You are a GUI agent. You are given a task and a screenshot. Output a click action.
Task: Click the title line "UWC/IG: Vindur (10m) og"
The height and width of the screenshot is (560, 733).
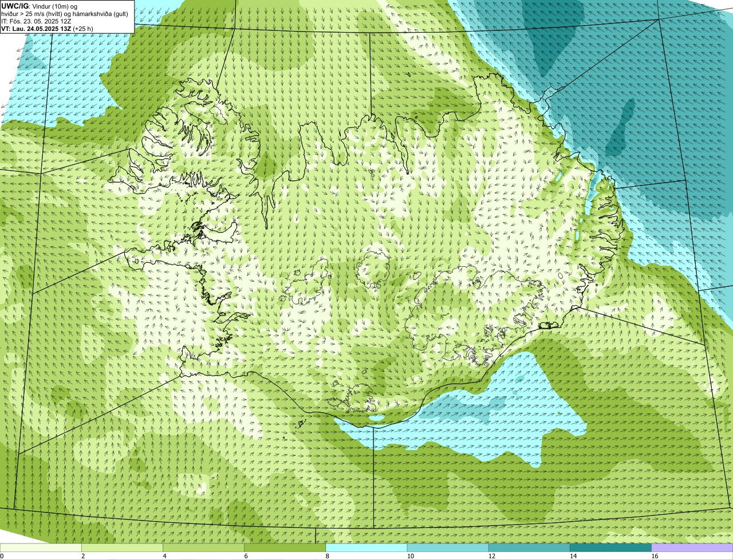(40, 6)
